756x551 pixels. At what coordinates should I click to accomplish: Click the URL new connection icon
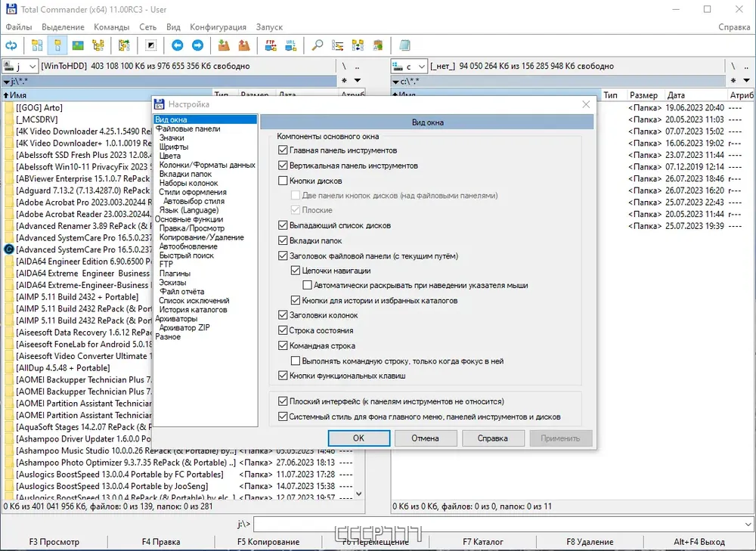(x=291, y=46)
